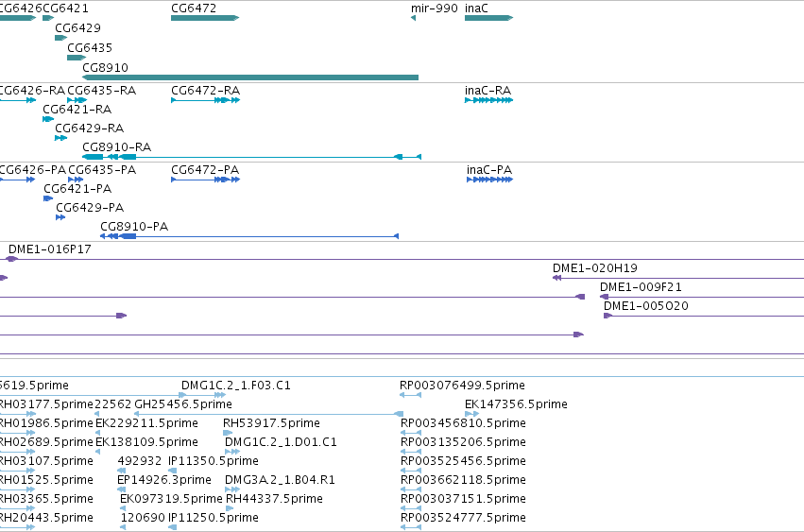Click CDS CG6472-PA label
Screen dimensions: 804x532
coord(205,170)
